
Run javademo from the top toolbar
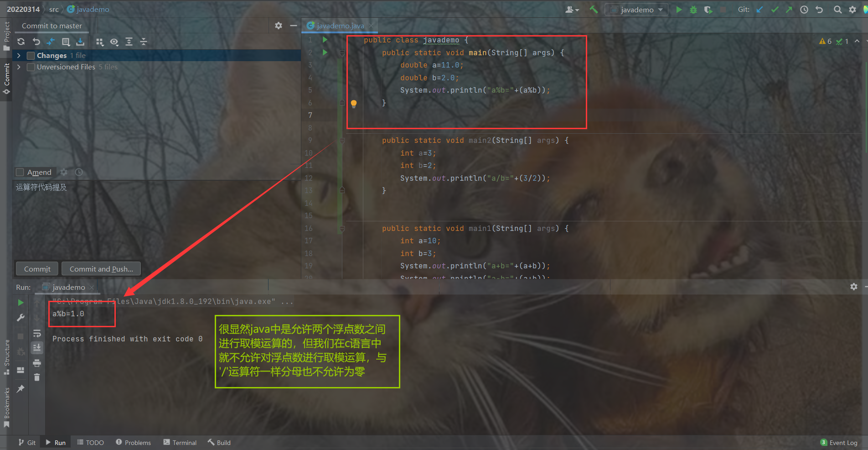click(679, 10)
